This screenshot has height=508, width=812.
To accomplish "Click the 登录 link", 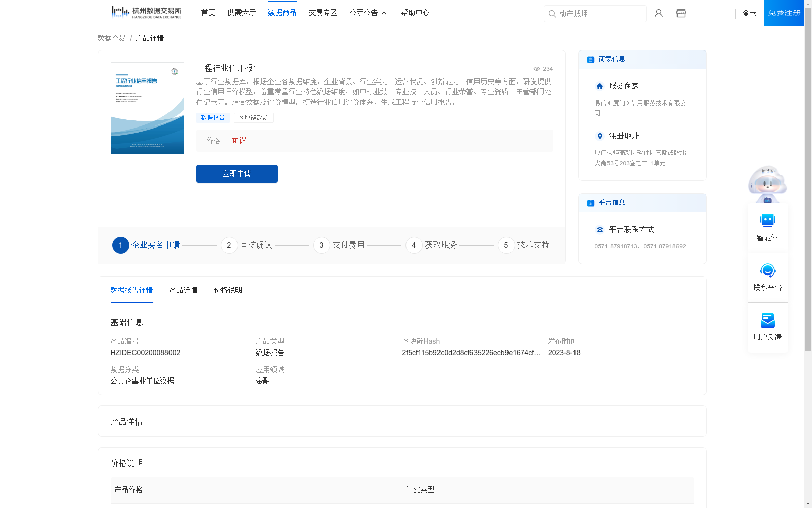I will click(749, 13).
